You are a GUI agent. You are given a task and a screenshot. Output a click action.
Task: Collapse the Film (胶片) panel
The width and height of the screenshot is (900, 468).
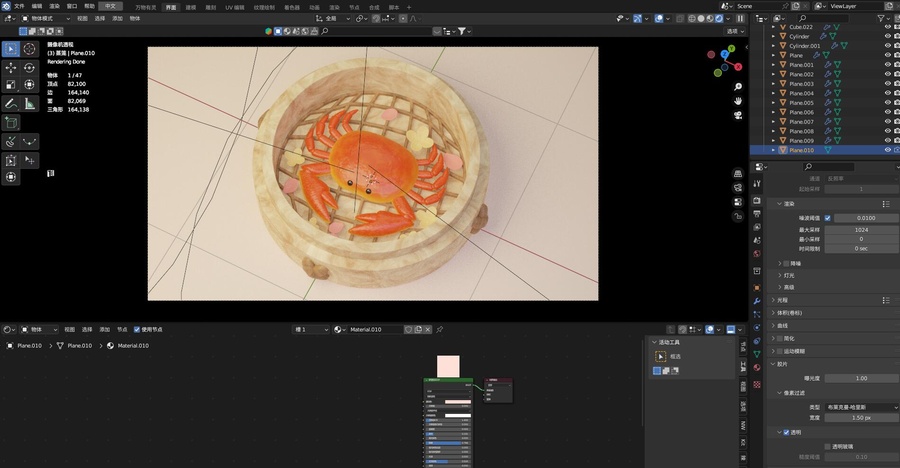point(773,364)
